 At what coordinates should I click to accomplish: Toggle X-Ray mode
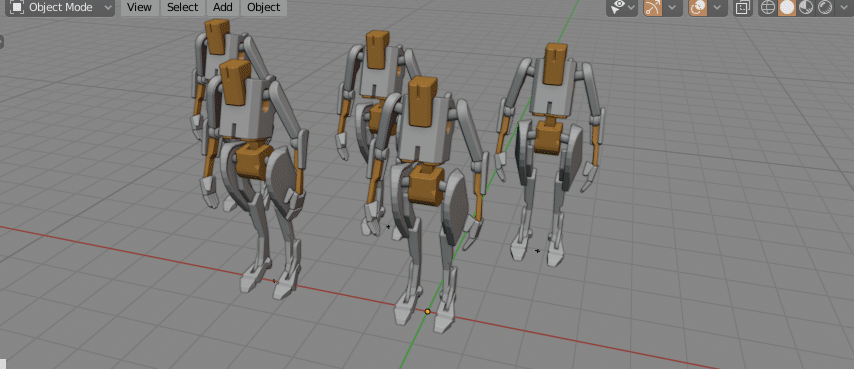742,8
